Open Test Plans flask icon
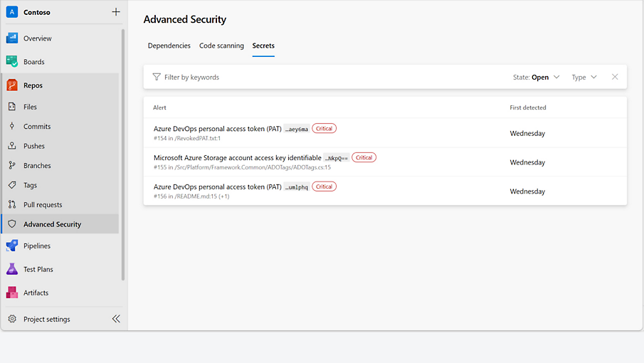Image resolution: width=644 pixels, height=363 pixels. pyautogui.click(x=12, y=269)
